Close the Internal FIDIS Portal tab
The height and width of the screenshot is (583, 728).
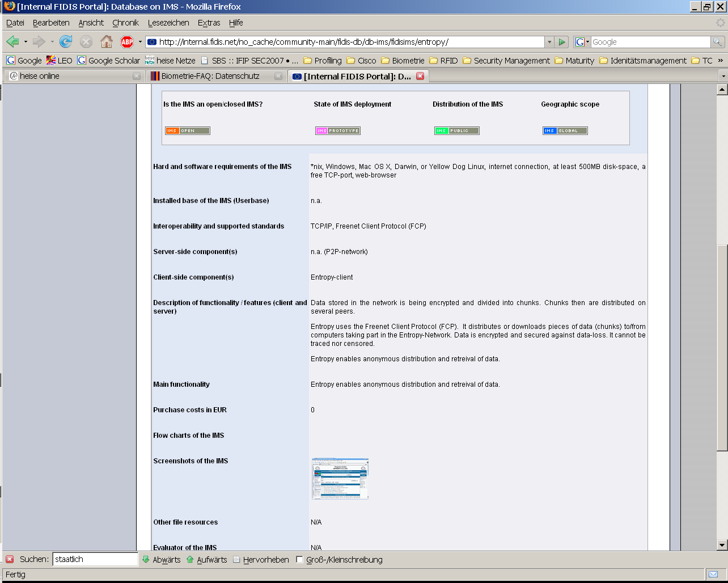(420, 76)
